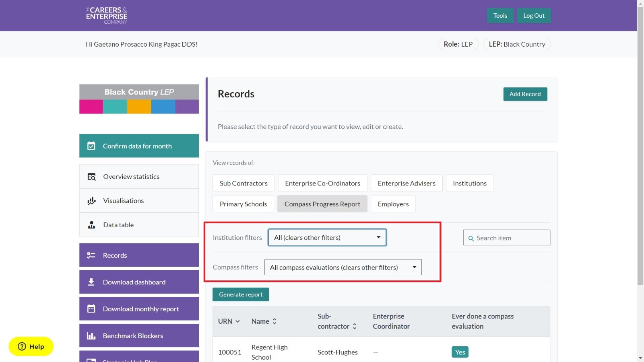Image resolution: width=644 pixels, height=362 pixels.
Task: Click the Careers & Enterprise Company logo
Action: [x=107, y=15]
